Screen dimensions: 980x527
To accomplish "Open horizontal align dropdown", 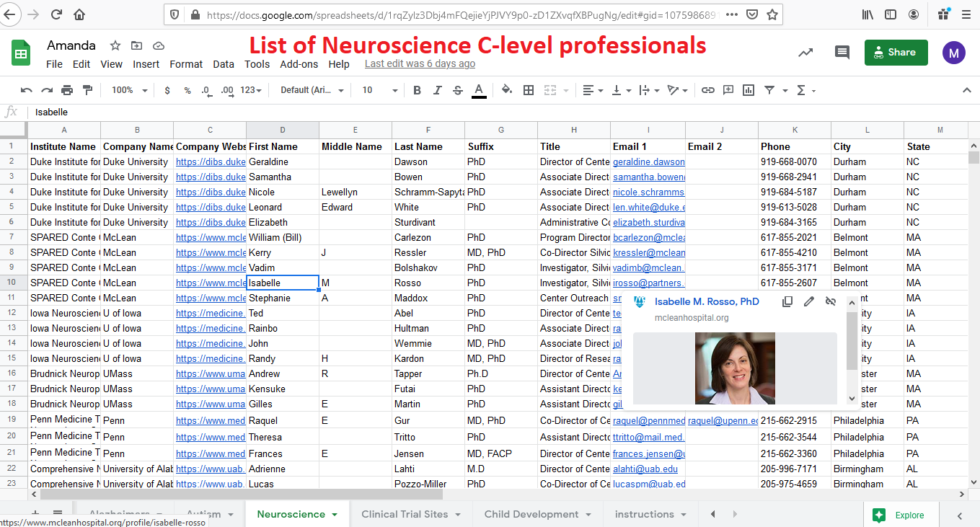I will click(593, 90).
